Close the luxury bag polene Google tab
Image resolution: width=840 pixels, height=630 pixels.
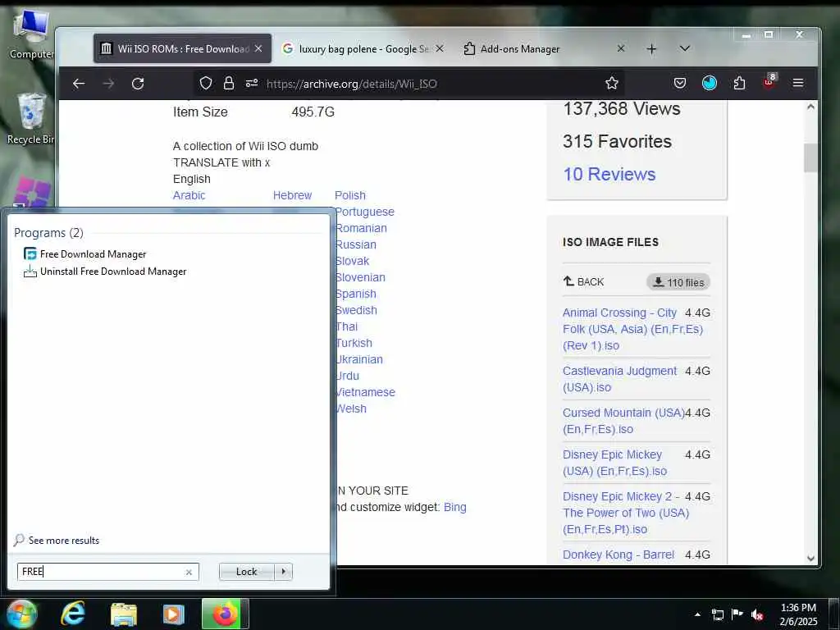pos(440,48)
